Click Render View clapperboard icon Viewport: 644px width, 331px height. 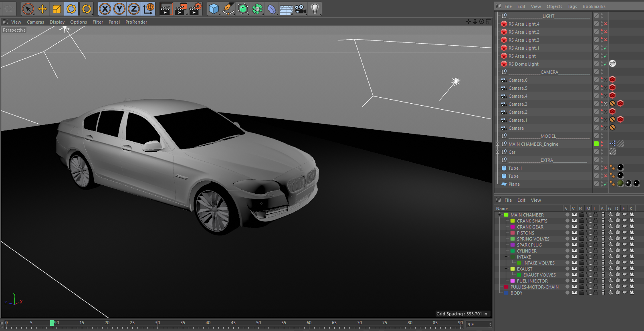click(166, 9)
